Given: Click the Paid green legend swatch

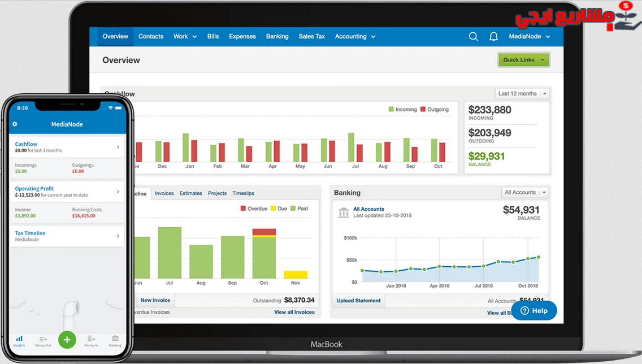Looking at the screenshot, I should [x=293, y=209].
